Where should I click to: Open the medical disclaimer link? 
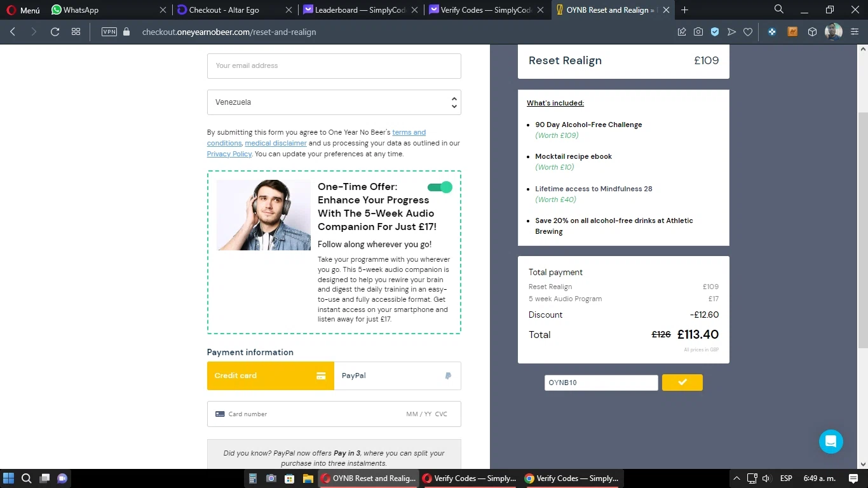coord(276,143)
